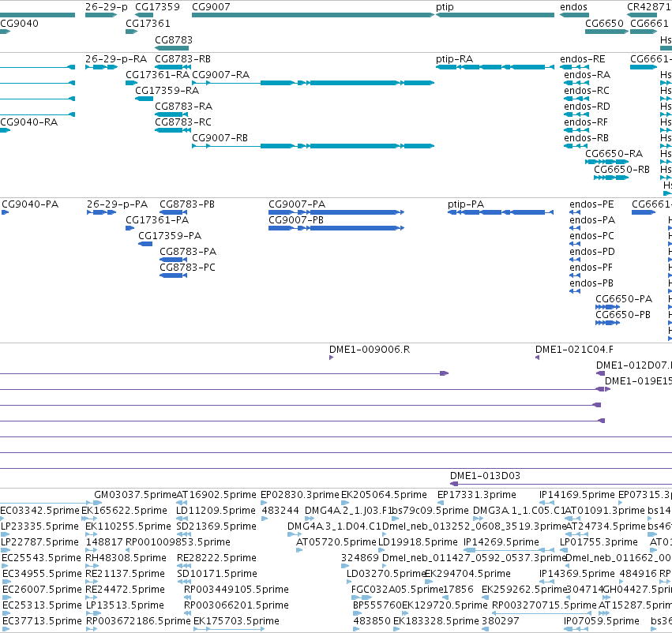Click the IP07059.5prime EST label

pos(601,621)
